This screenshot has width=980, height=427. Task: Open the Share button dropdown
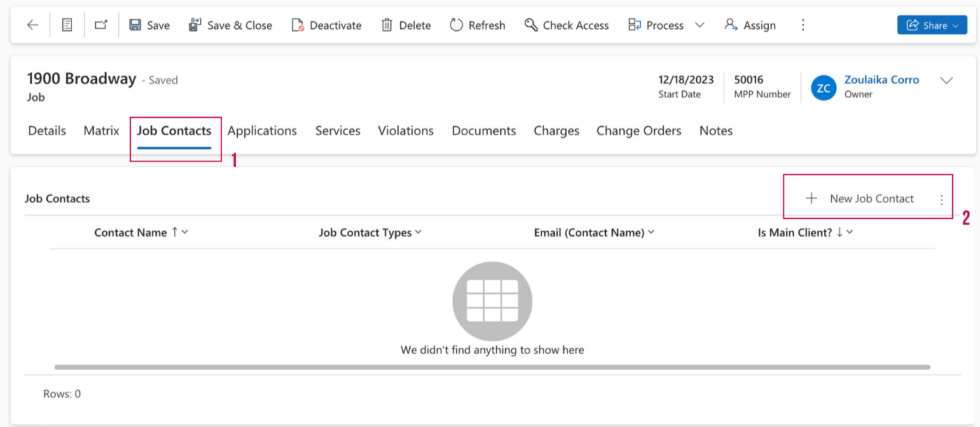click(932, 25)
